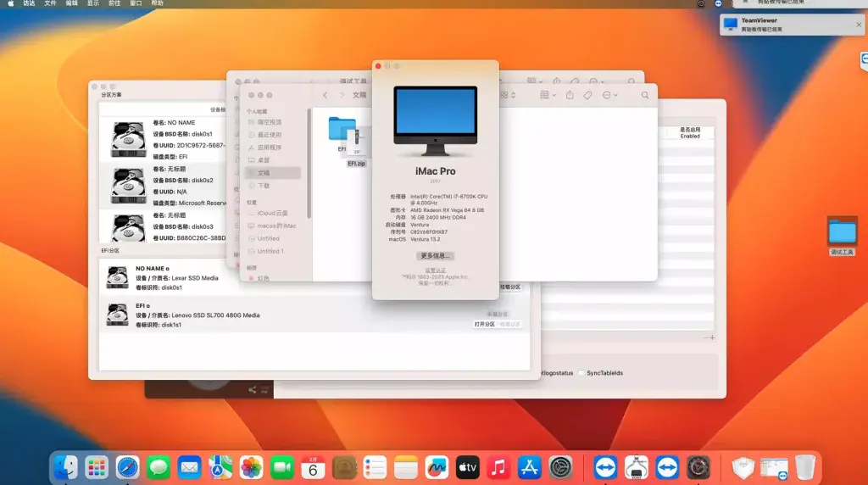Viewport: 868px width, 485px height.
Task: Open Contacts app in the Dock
Action: coord(344,468)
